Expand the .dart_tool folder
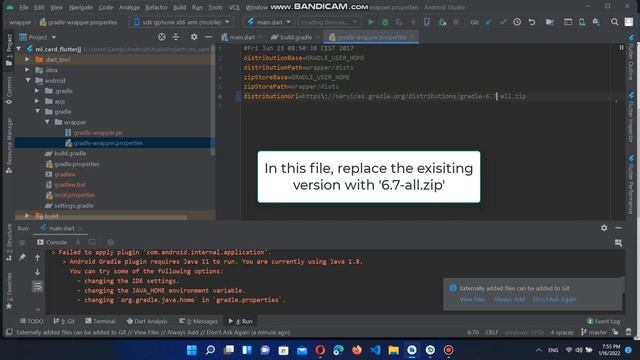The image size is (640, 360). click(x=27, y=60)
